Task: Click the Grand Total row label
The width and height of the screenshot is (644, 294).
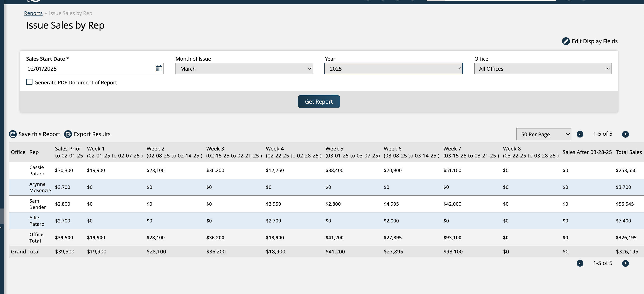Action: 25,251
